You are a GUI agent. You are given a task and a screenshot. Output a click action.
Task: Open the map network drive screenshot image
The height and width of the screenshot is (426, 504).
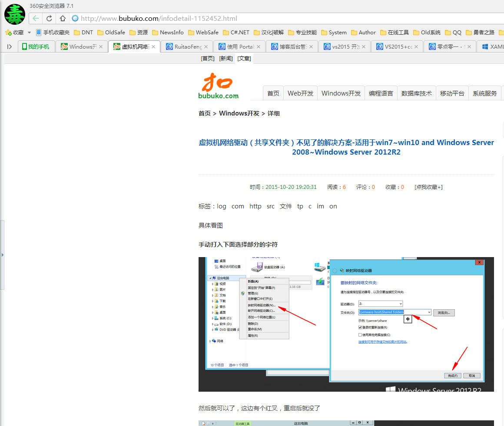coord(346,324)
